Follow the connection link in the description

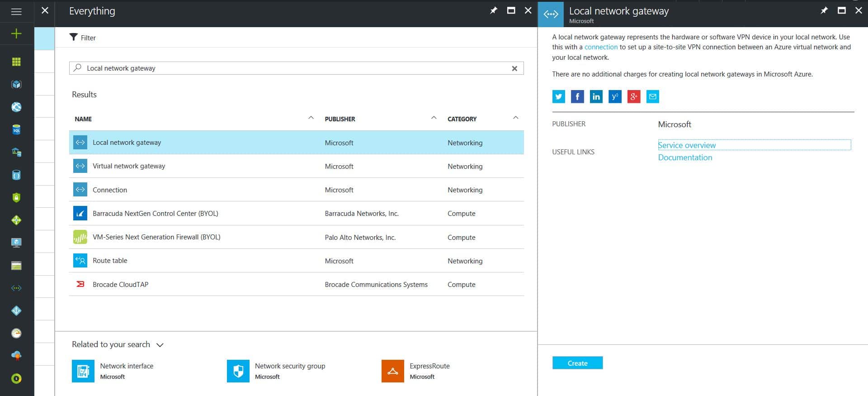[601, 47]
